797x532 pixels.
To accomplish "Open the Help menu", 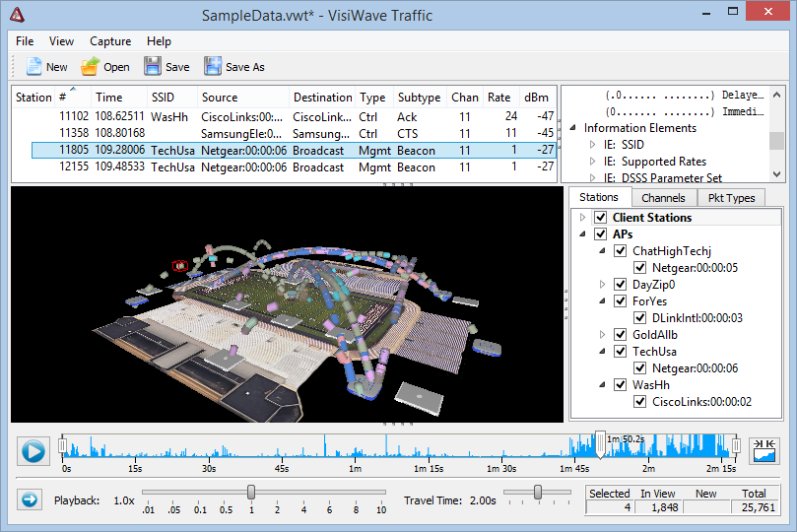I will pyautogui.click(x=159, y=41).
